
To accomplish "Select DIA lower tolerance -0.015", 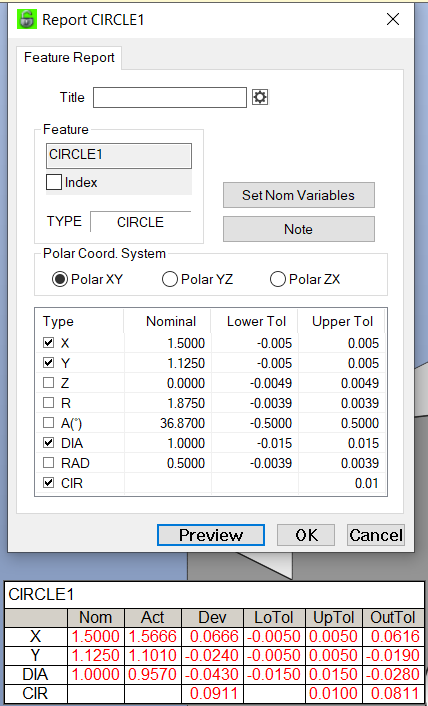I will click(x=274, y=443).
